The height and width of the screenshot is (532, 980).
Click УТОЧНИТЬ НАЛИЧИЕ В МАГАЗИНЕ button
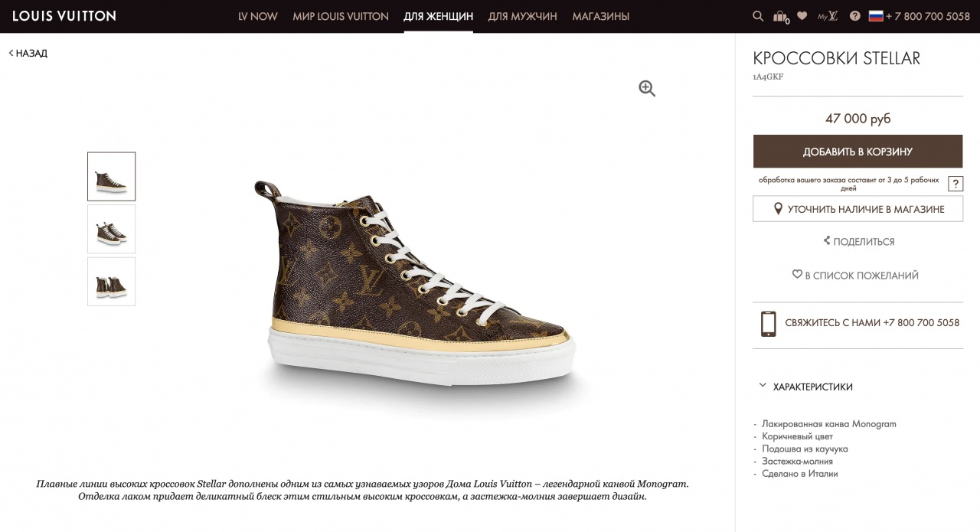pyautogui.click(x=857, y=209)
